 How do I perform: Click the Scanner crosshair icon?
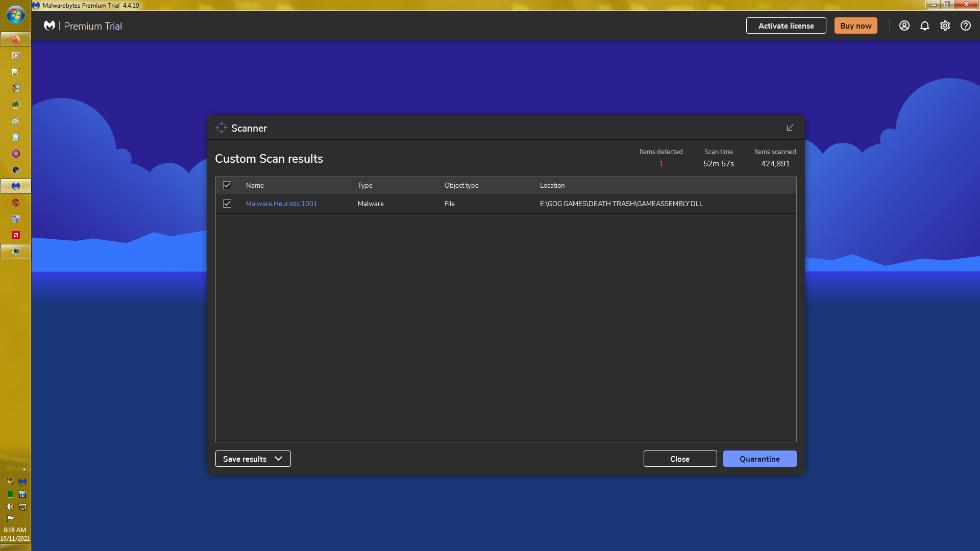(x=221, y=128)
